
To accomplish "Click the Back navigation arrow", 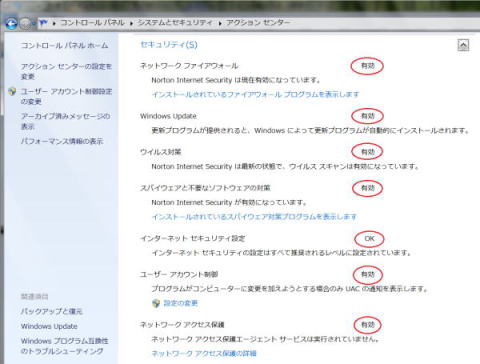I will pos(11,24).
